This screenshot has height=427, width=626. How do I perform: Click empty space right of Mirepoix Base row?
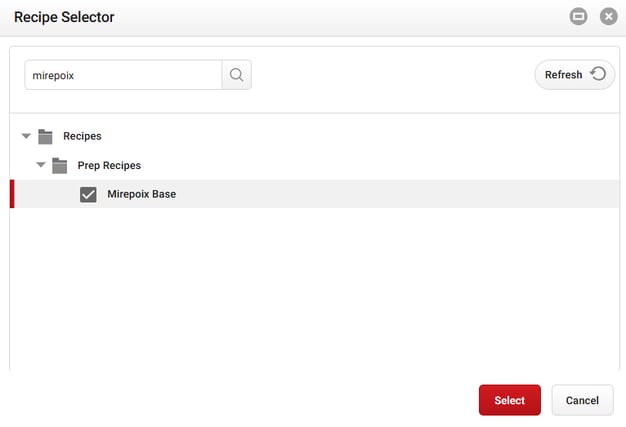point(400,194)
